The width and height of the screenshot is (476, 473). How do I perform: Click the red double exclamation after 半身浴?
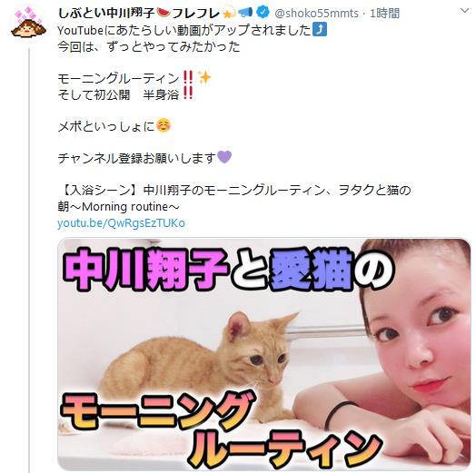188,94
